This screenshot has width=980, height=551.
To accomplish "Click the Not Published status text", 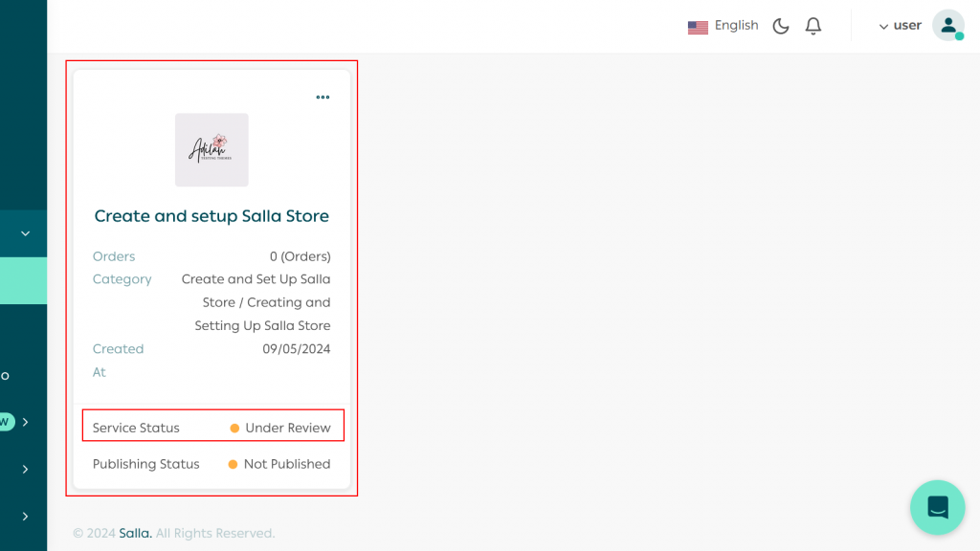I will [x=287, y=465].
